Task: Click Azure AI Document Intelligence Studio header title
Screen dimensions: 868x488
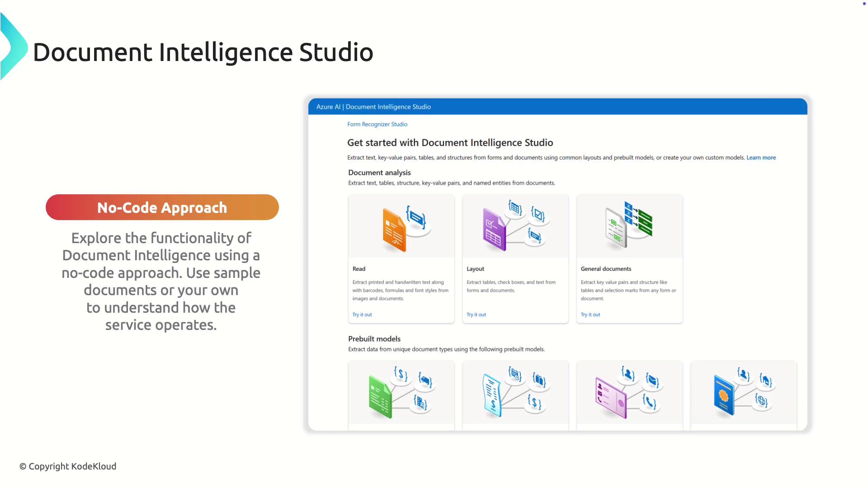Action: pos(373,107)
